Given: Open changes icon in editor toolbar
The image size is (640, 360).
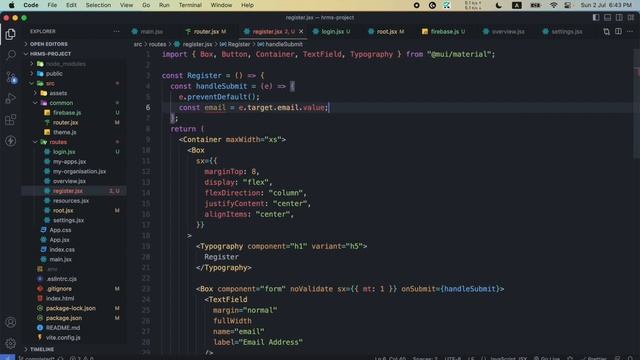Looking at the screenshot, I should [x=606, y=31].
